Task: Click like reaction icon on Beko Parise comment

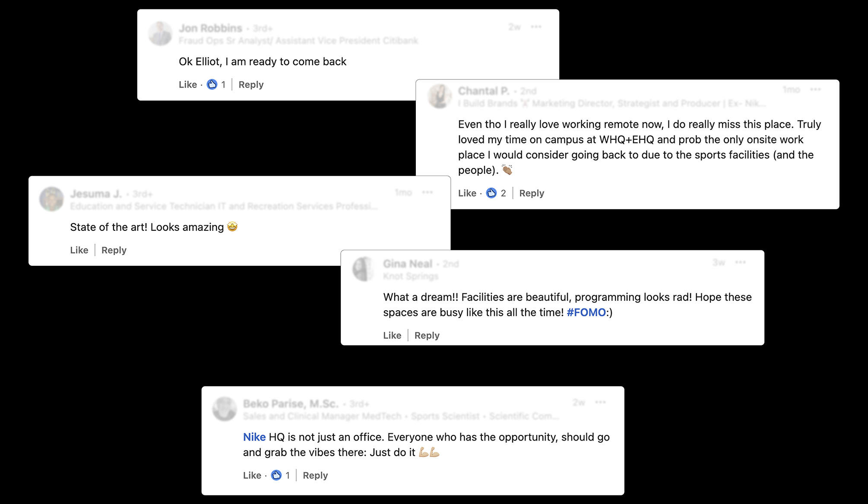Action: [x=276, y=475]
